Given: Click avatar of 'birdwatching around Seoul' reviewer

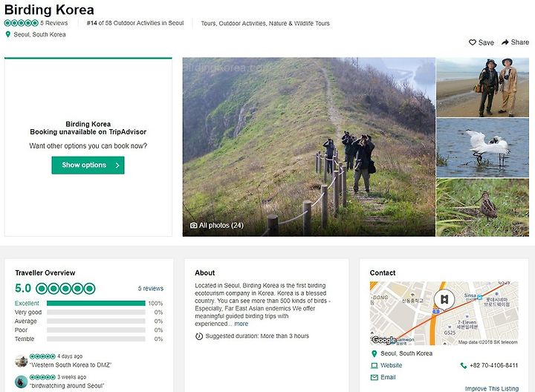Looking at the screenshot, I should click(21, 382).
